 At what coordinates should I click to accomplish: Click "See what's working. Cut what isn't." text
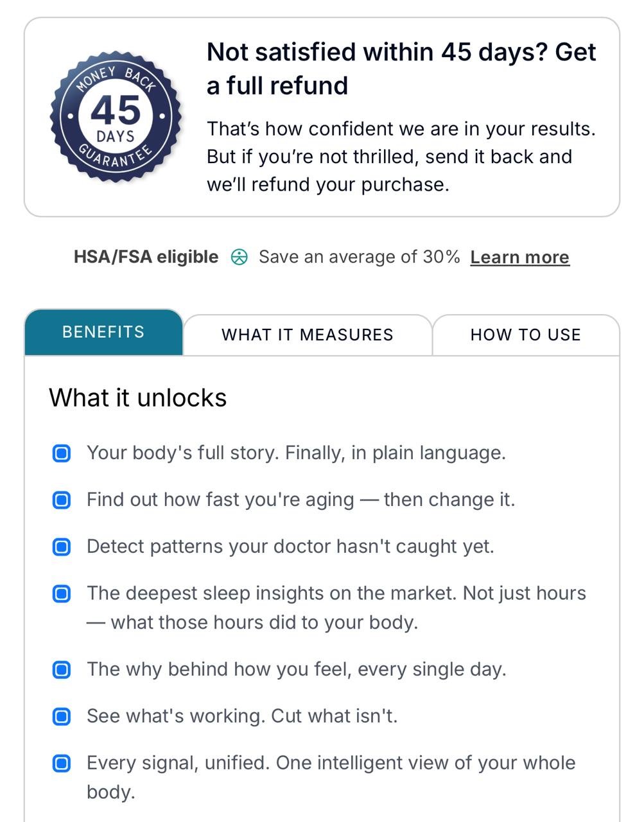click(242, 716)
